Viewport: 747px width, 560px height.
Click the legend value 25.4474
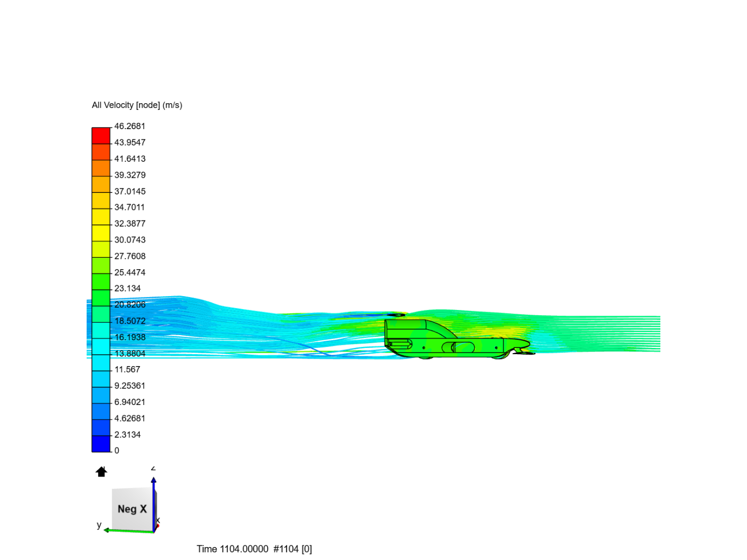pos(130,272)
